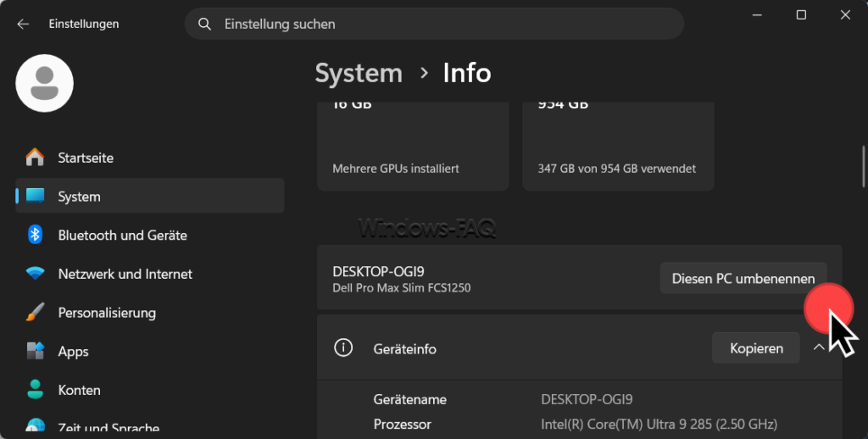Click the System monitor icon
Viewport: 868px width, 439px height.
coord(35,196)
